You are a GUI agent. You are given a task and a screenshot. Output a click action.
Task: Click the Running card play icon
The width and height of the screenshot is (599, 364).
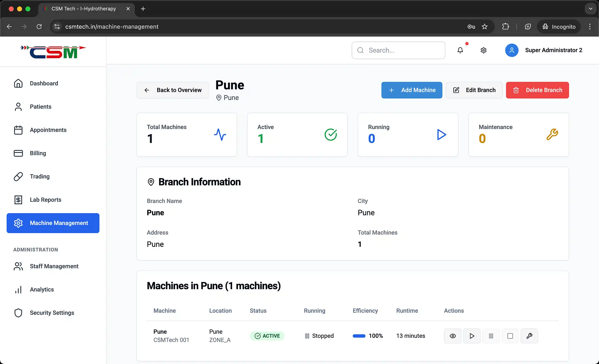pyautogui.click(x=441, y=135)
